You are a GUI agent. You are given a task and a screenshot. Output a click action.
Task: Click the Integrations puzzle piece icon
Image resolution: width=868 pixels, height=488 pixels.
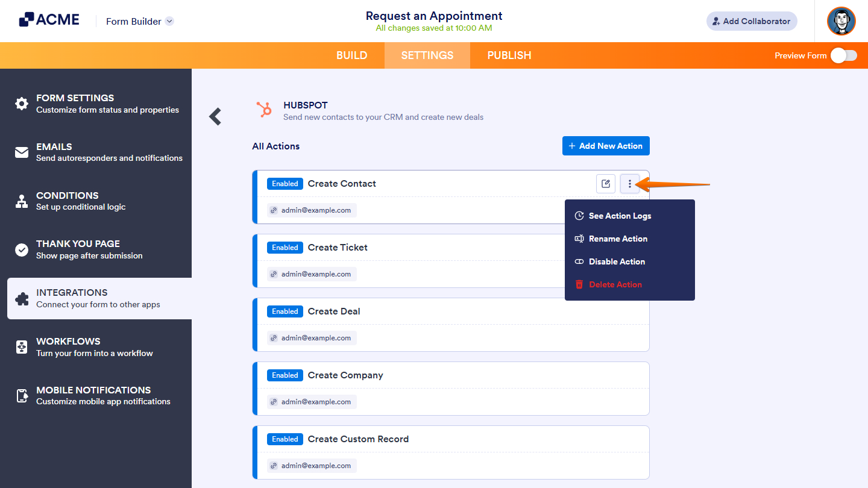tap(22, 298)
